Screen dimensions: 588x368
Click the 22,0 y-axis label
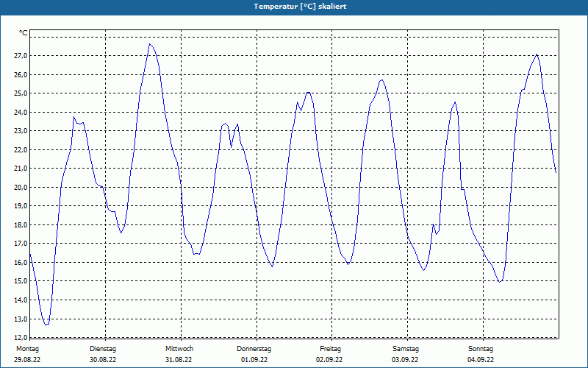click(x=21, y=149)
